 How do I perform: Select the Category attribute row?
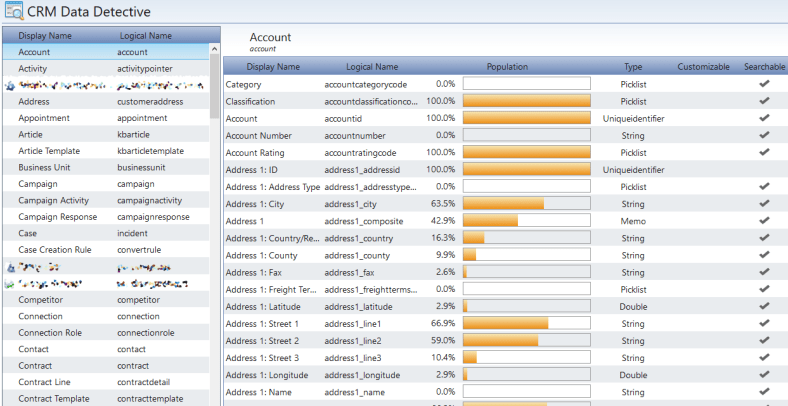505,84
